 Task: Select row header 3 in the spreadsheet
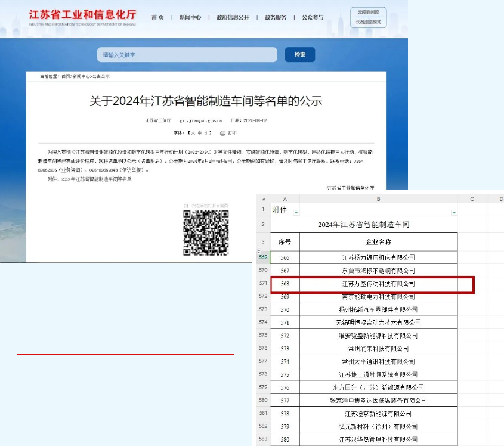(263, 241)
